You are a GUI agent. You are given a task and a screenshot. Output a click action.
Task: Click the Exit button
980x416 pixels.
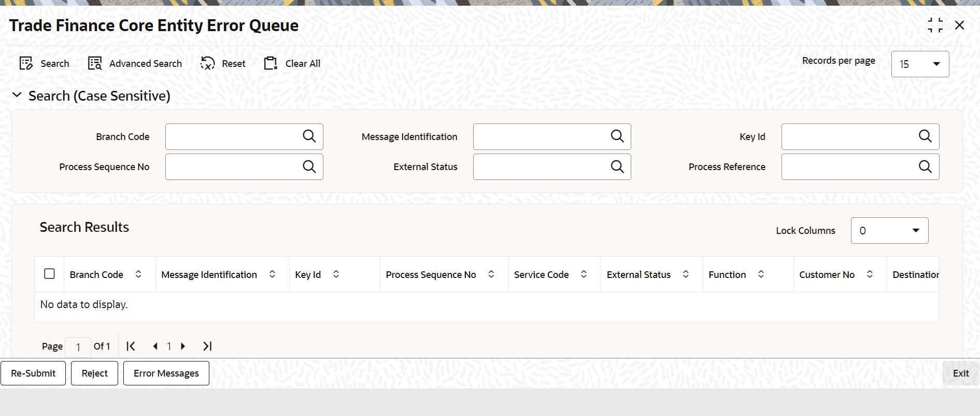(960, 373)
